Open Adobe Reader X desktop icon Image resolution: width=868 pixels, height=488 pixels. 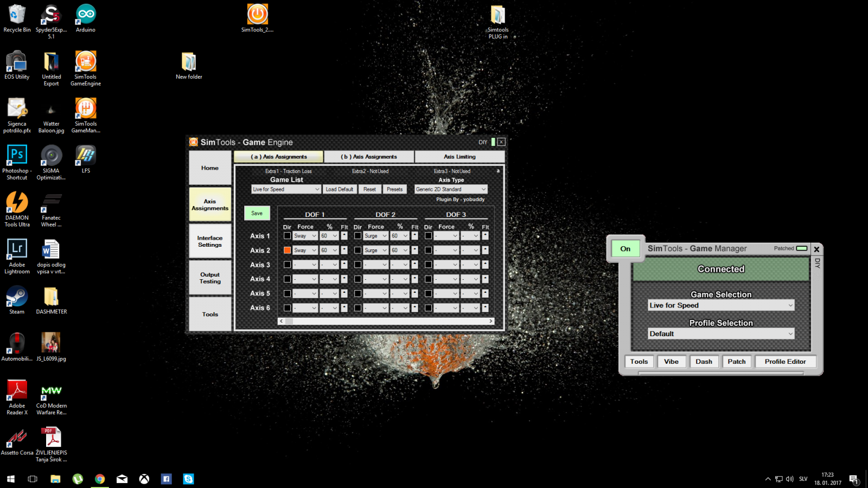coord(17,397)
